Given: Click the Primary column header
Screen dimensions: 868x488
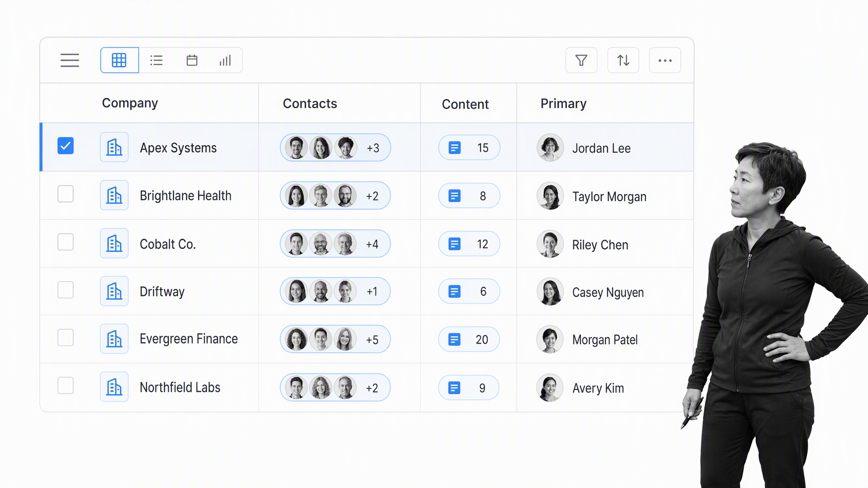Looking at the screenshot, I should 563,104.
